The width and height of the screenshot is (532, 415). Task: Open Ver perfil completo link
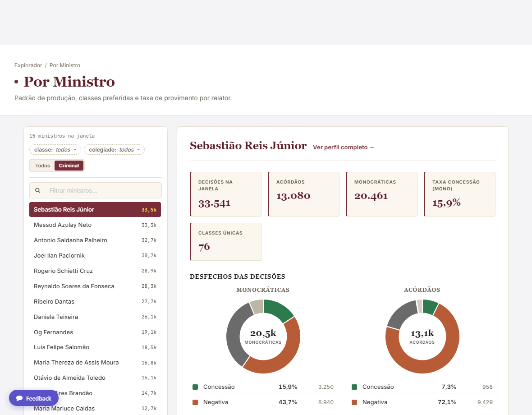[x=344, y=147]
